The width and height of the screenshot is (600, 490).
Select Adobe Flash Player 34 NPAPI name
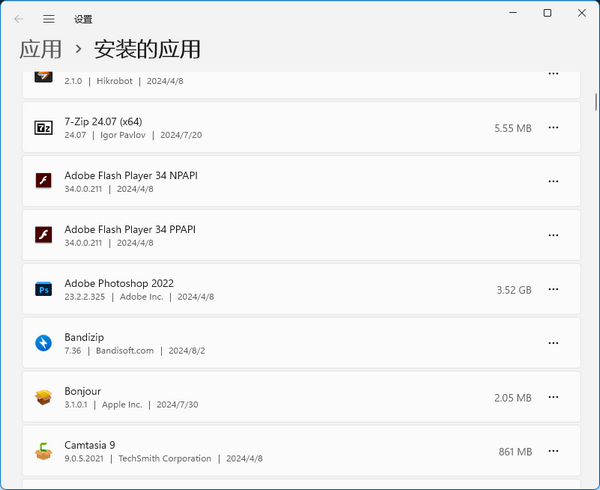(x=131, y=176)
